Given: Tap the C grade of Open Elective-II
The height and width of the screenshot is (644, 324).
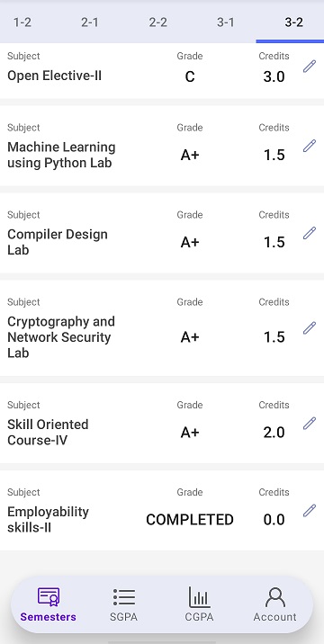Looking at the screenshot, I should [x=190, y=76].
